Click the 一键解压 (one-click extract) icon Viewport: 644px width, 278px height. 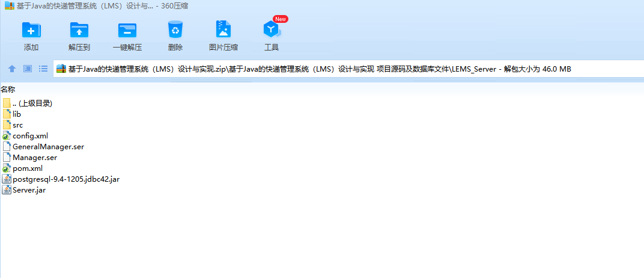[x=127, y=30]
